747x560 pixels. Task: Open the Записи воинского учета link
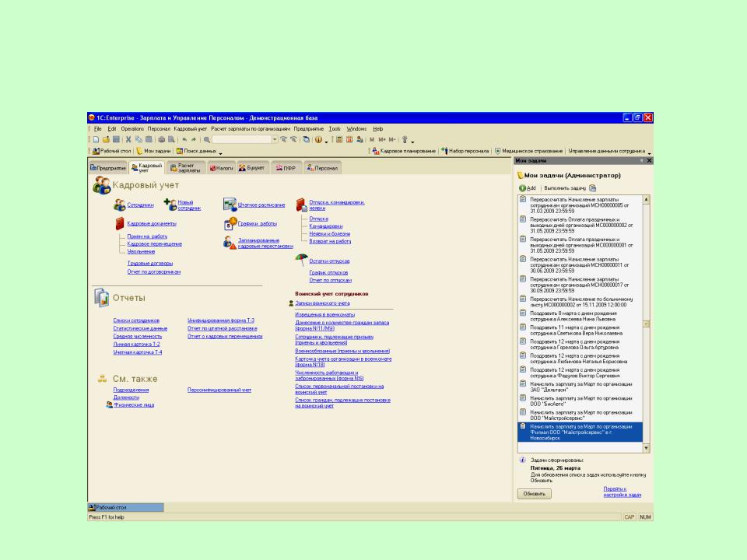(x=322, y=303)
